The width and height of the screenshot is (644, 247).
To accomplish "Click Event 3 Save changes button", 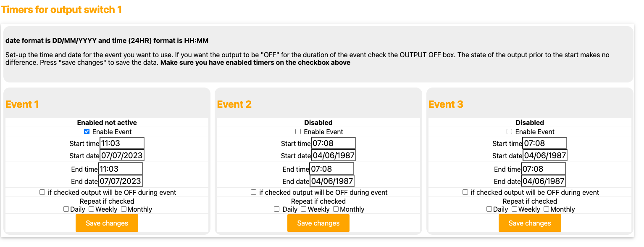I will [x=530, y=223].
